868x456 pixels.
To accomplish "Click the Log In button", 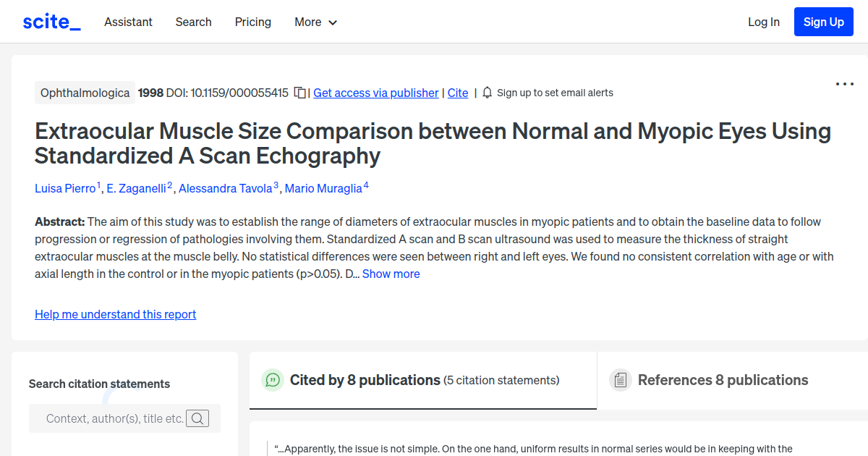I will tap(764, 22).
